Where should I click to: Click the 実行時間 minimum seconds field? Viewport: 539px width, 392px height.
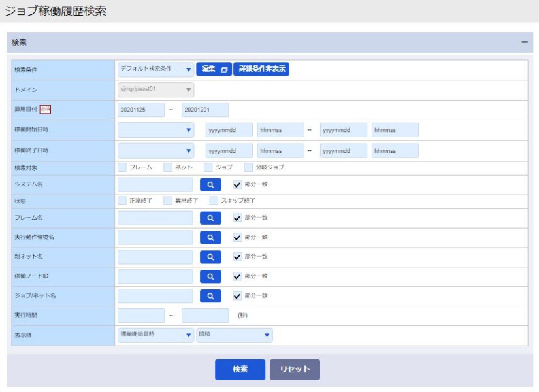pos(141,316)
